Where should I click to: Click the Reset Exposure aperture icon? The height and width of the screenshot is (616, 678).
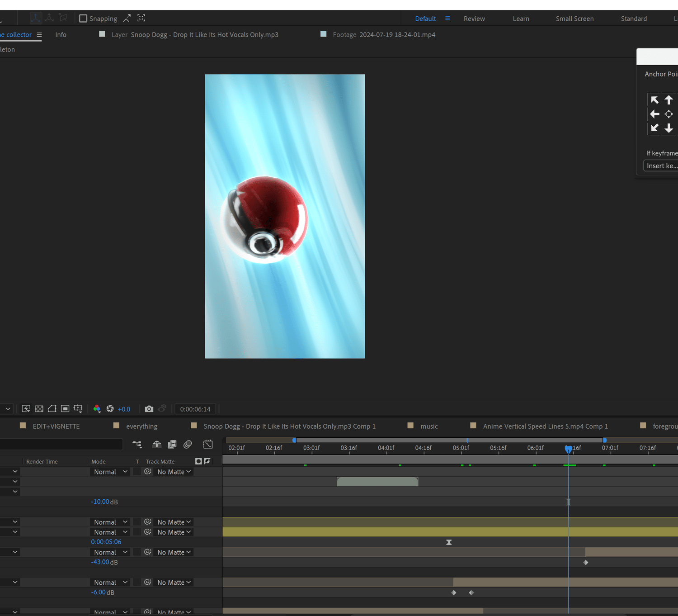(110, 409)
